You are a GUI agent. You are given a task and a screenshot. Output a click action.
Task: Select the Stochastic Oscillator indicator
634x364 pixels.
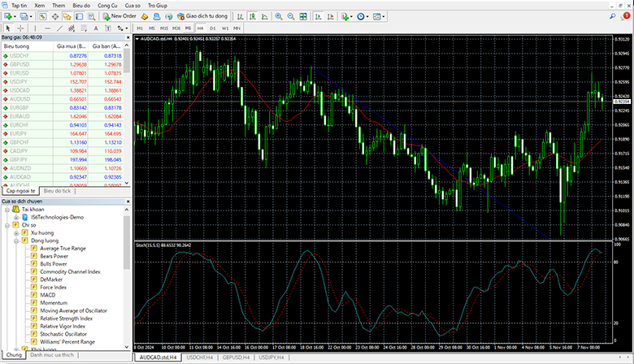[x=63, y=334]
